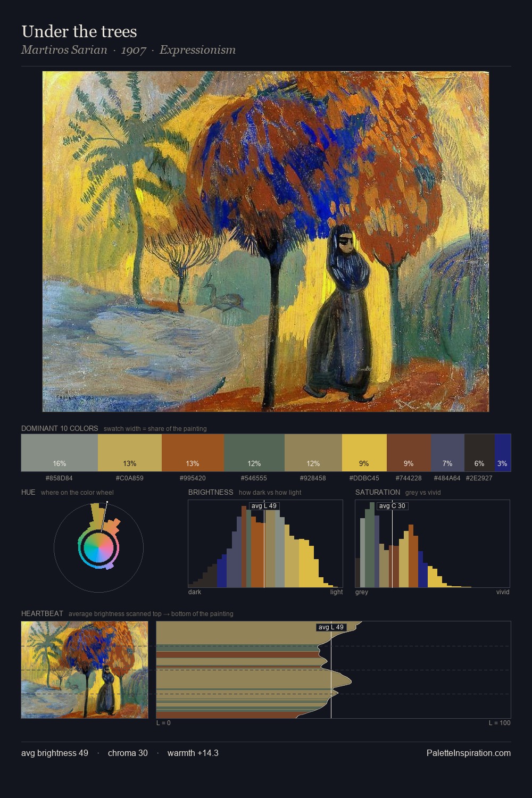Click 'swatch width = share of the painting'
The height and width of the screenshot is (798, 532).
pos(155,429)
